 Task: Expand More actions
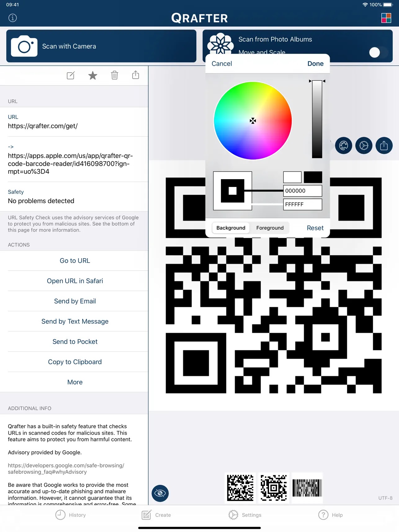click(75, 382)
